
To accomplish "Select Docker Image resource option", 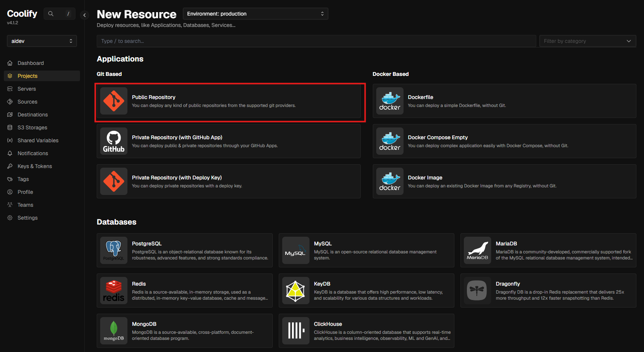I will 504,181.
